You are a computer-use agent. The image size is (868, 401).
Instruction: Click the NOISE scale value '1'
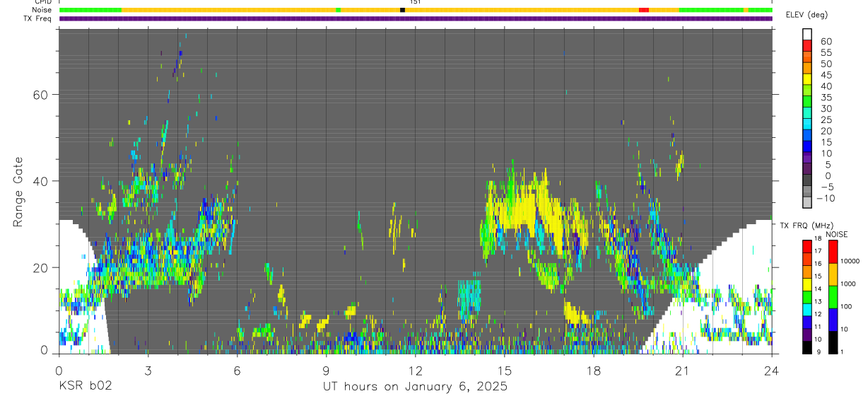[x=842, y=352]
